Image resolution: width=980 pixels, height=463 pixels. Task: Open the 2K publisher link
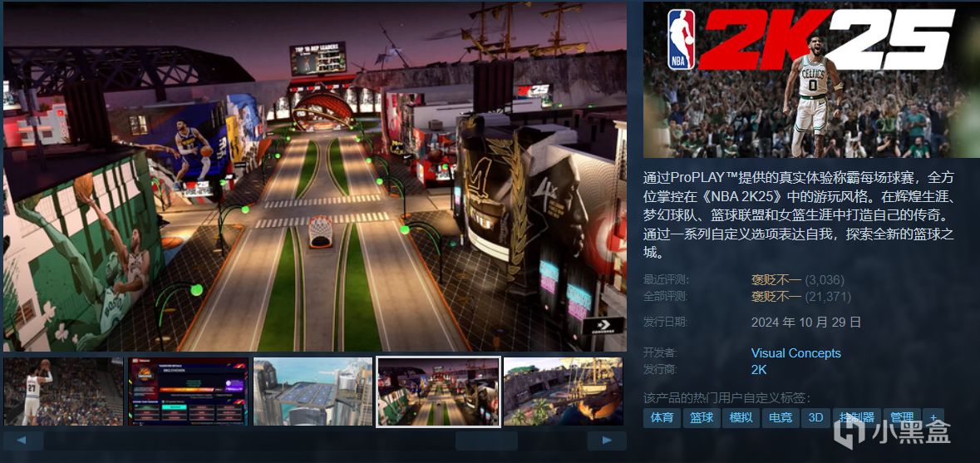coord(759,370)
